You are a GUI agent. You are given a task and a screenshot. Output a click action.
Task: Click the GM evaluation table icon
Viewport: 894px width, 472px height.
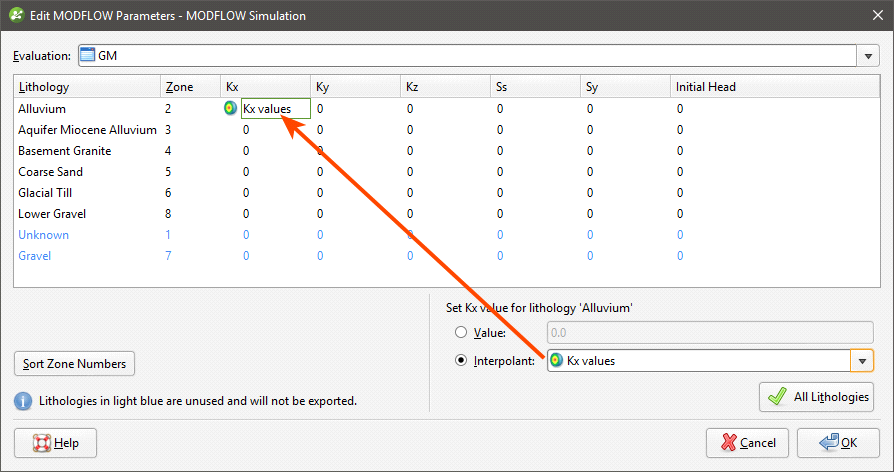click(x=87, y=55)
